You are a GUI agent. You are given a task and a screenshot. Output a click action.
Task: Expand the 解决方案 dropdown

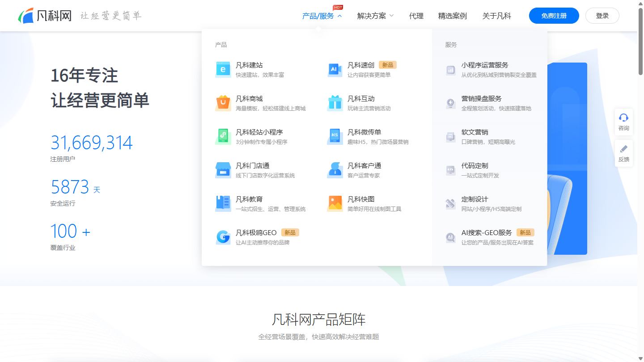click(x=376, y=16)
